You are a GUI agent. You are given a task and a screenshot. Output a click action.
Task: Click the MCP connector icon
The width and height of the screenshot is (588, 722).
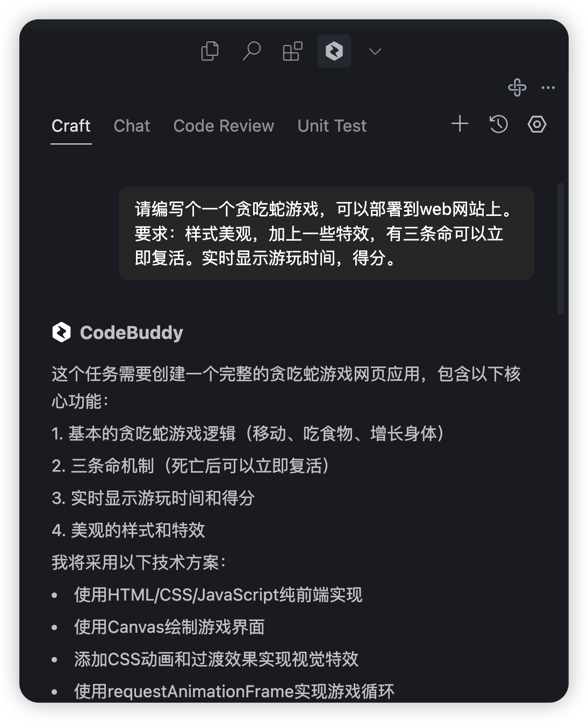coord(518,88)
